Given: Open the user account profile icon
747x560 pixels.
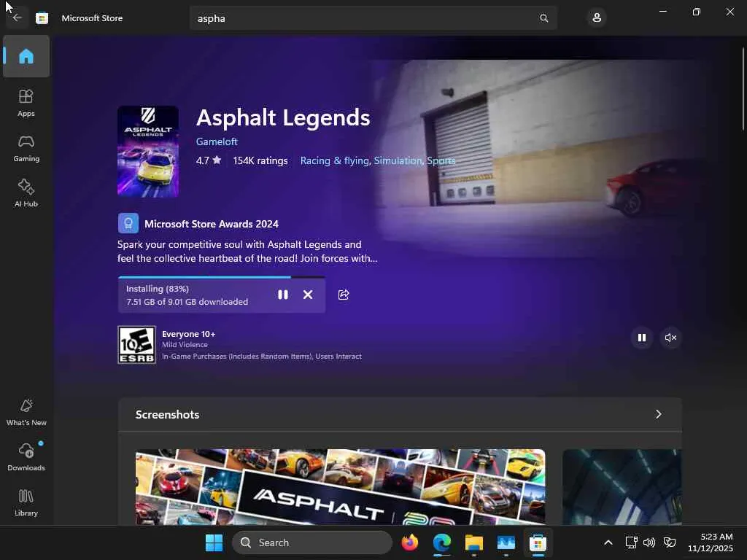Looking at the screenshot, I should [597, 18].
